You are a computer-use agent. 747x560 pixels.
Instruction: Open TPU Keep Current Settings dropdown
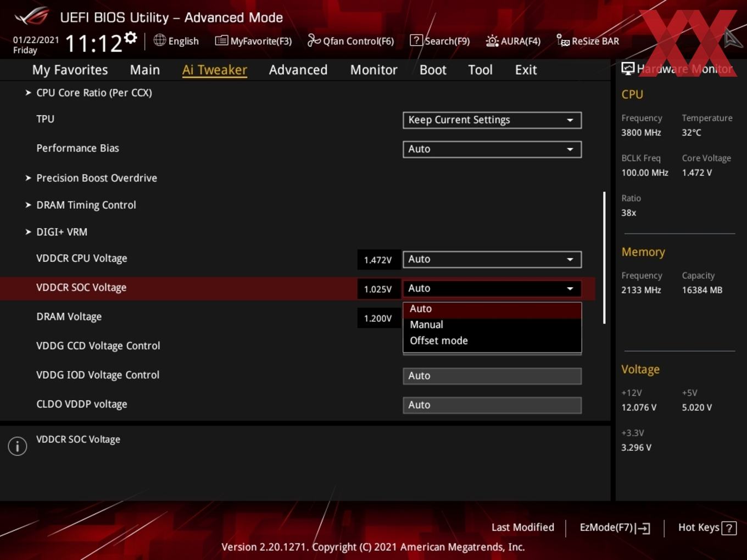click(x=492, y=120)
